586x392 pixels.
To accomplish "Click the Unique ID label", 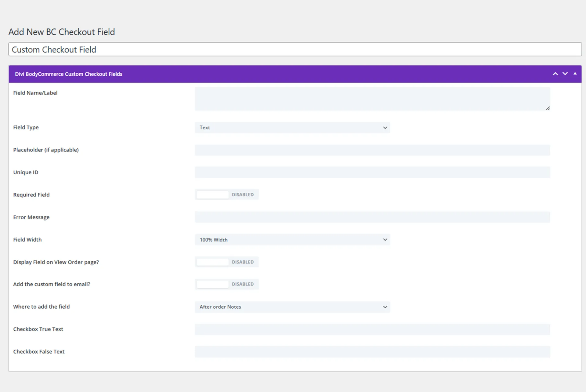I will pos(26,172).
